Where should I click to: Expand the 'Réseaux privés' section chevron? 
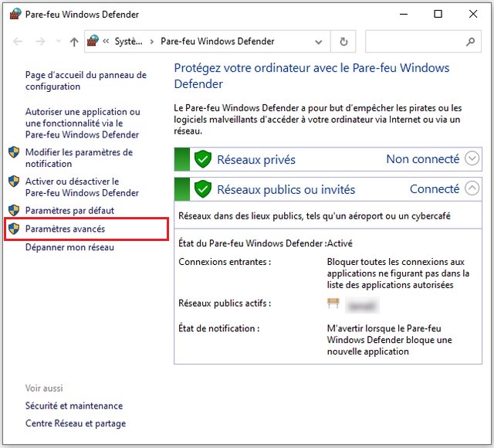coord(472,158)
